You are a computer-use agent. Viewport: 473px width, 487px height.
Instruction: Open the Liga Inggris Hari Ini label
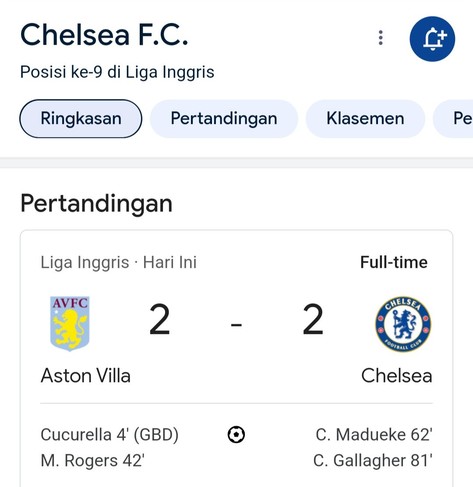119,263
